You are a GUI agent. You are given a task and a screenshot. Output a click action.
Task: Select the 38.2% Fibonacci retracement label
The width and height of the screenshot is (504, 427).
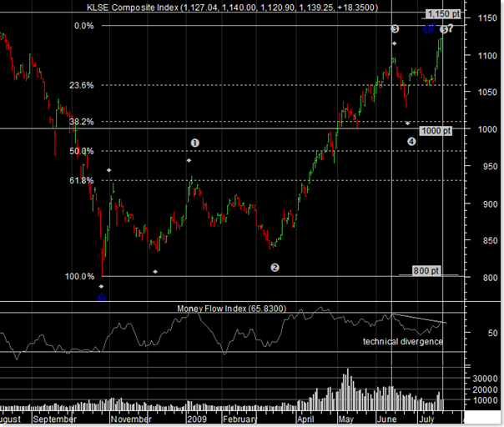tap(82, 122)
